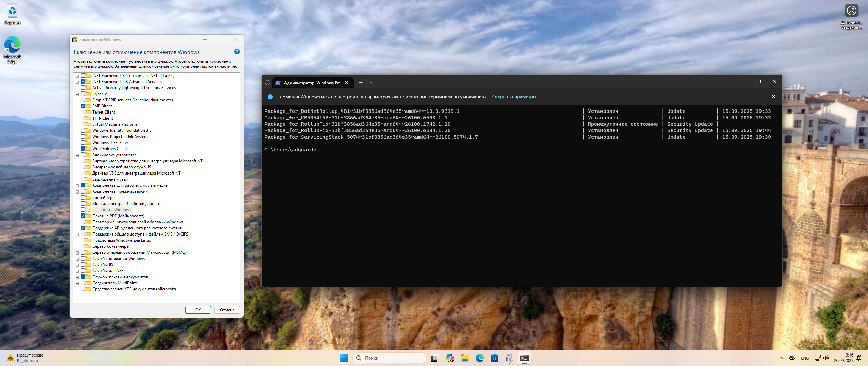Click the Windows Start button
868x366 pixels.
click(x=344, y=358)
